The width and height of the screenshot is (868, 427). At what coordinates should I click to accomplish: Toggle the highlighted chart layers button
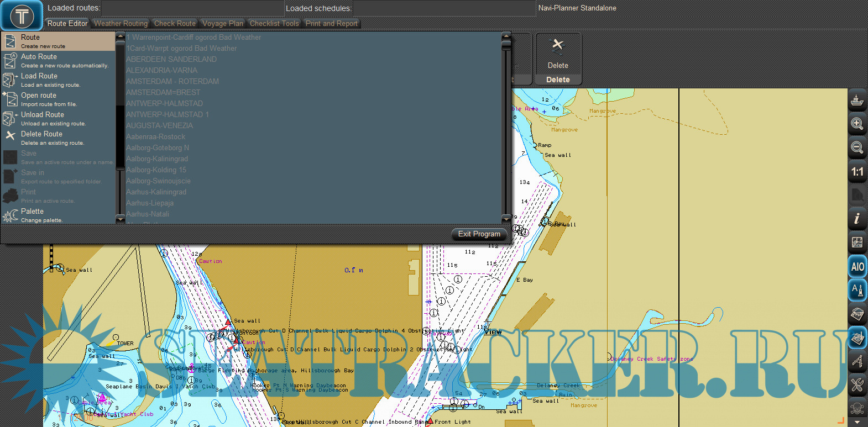click(x=857, y=338)
